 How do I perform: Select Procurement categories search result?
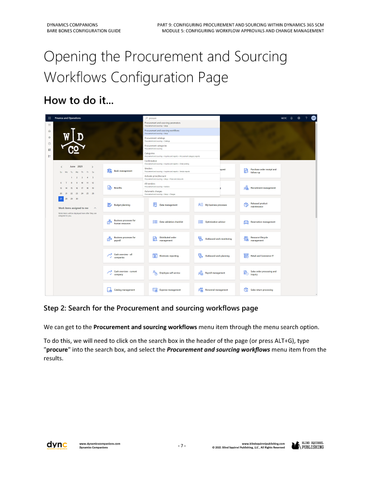182,147
